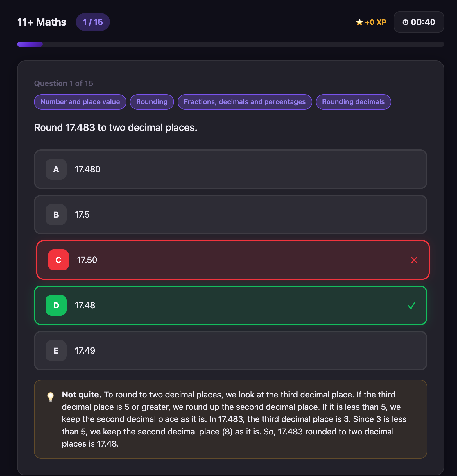Click the letter badge E next to 17.49

56,351
